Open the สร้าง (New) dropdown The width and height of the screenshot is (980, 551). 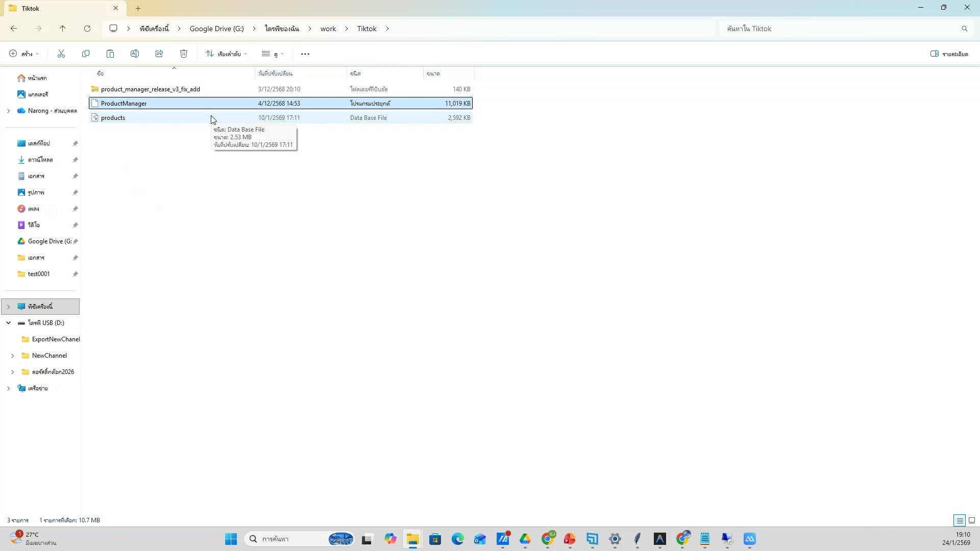(x=22, y=54)
